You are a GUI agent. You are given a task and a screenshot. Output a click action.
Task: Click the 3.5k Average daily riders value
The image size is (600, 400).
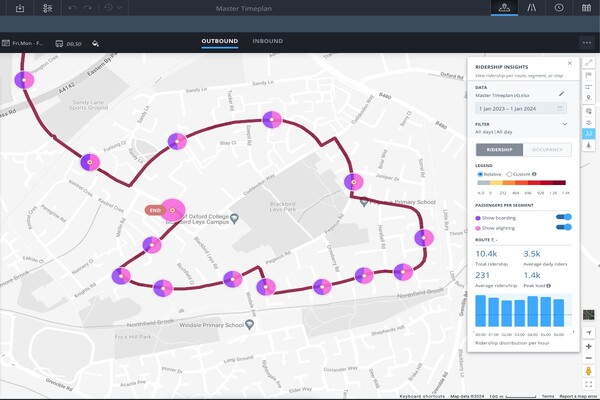[x=532, y=254]
